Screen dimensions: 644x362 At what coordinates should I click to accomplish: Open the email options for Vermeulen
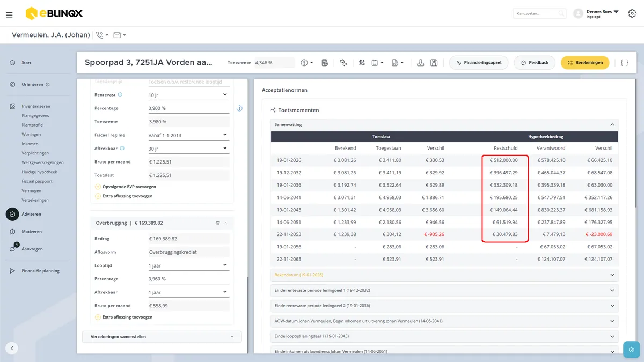120,35
